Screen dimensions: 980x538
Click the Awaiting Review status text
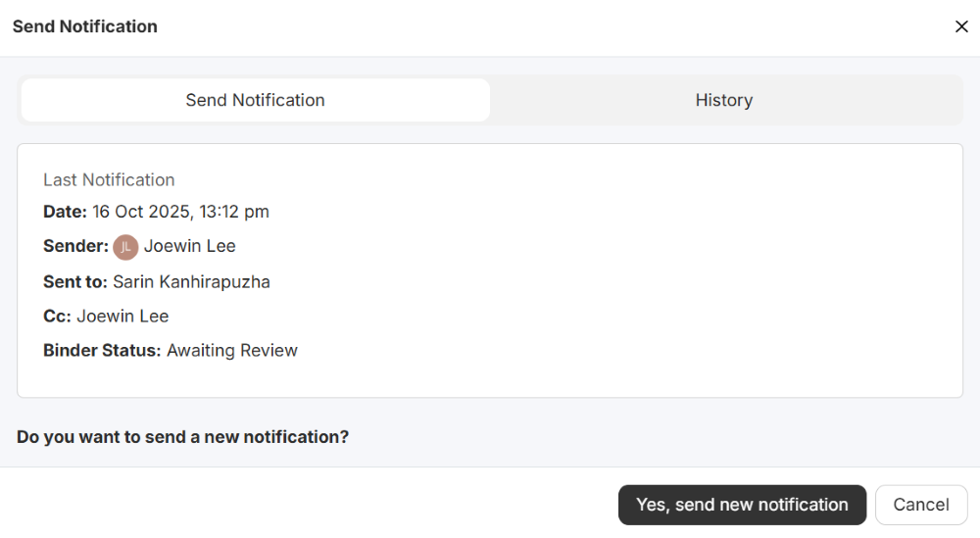click(x=232, y=351)
